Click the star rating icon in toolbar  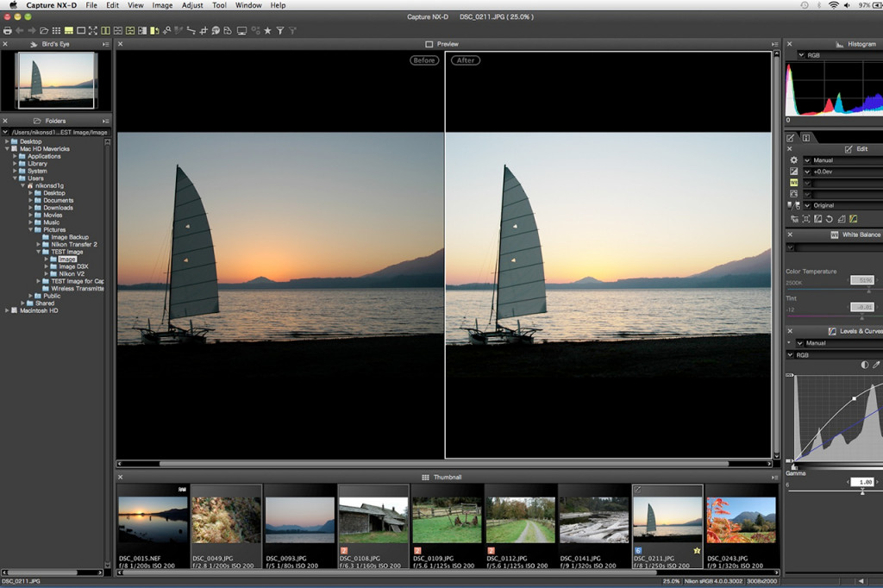click(x=267, y=30)
